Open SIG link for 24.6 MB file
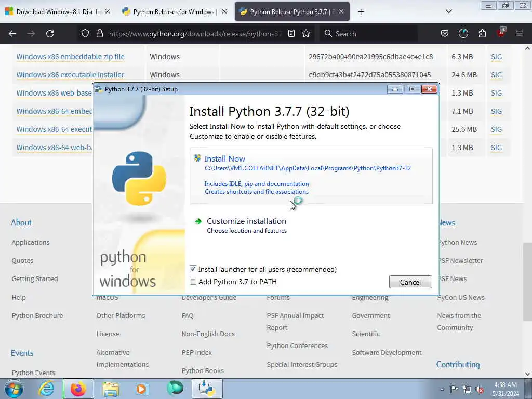 (x=496, y=75)
